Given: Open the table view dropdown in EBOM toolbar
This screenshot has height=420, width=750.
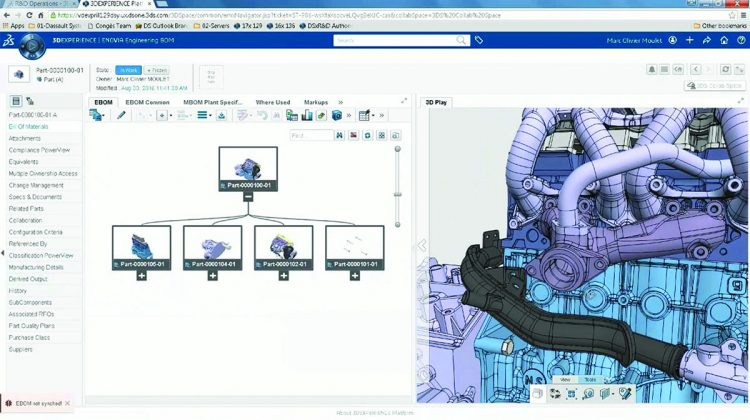Looking at the screenshot, I should coord(366,115).
